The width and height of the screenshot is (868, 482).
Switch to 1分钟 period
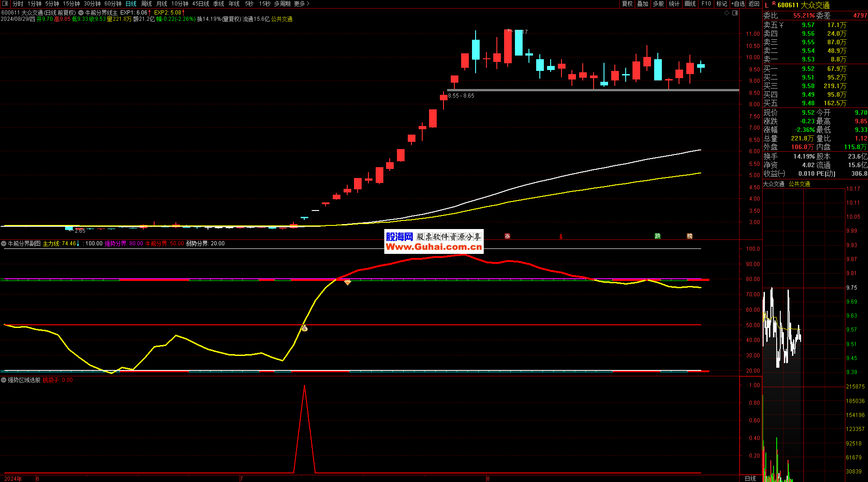point(34,4)
